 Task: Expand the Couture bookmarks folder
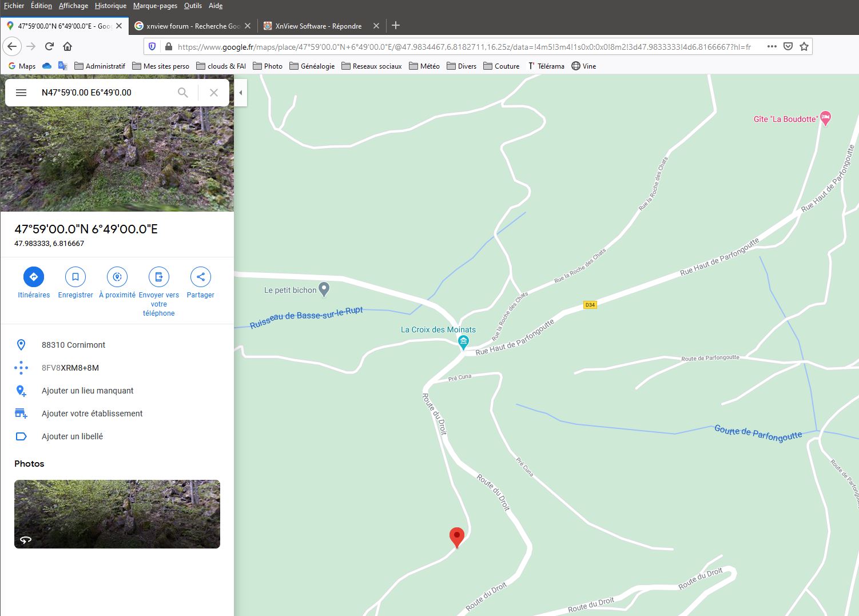point(502,66)
